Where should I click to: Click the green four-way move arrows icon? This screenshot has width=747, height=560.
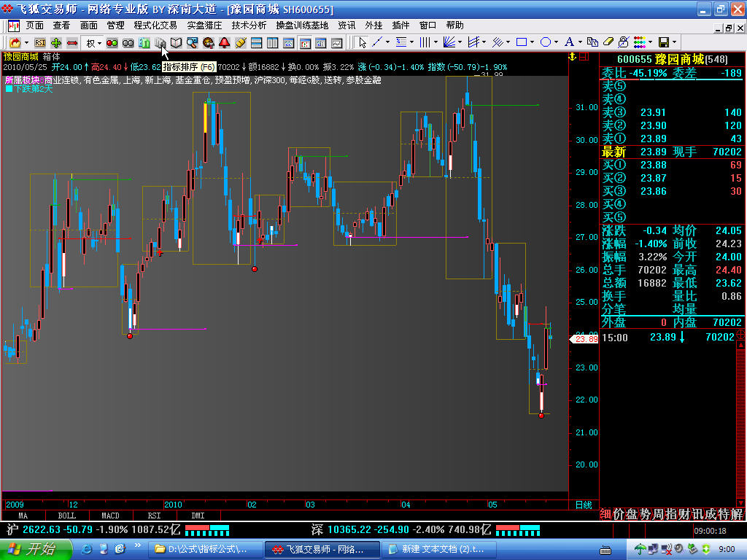click(x=56, y=43)
